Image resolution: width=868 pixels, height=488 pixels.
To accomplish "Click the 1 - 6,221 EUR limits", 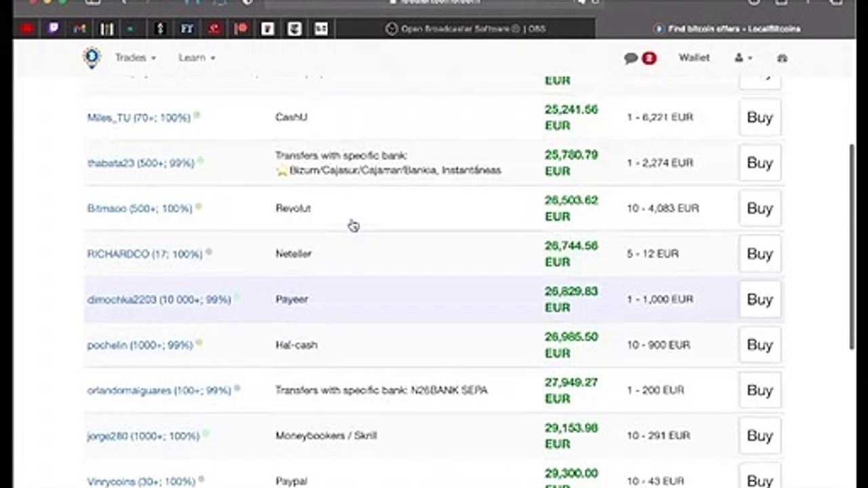I will (660, 117).
